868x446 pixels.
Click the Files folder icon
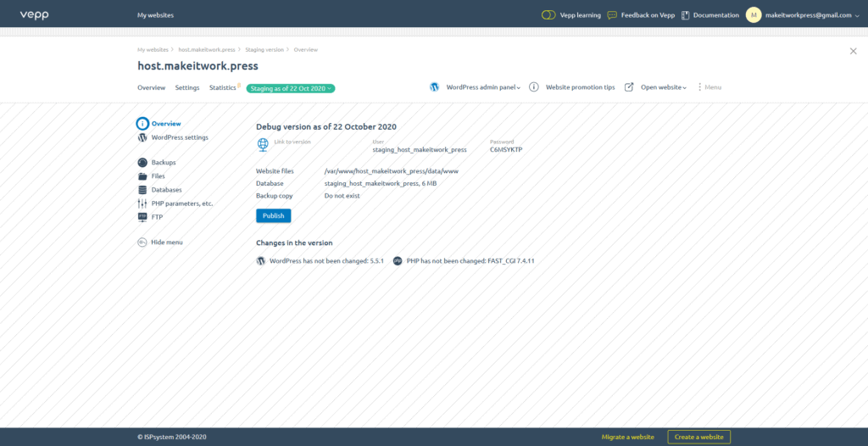142,176
